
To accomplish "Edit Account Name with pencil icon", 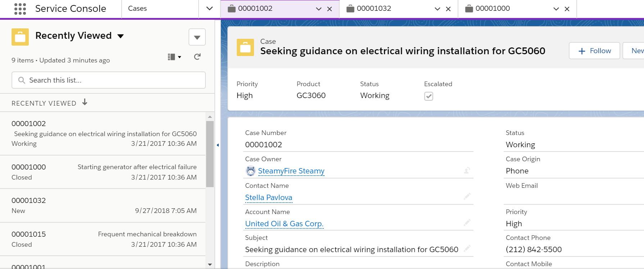I will (467, 223).
